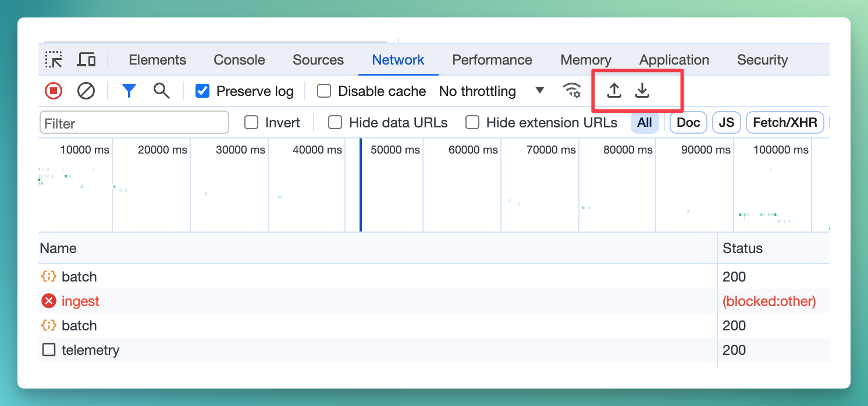
Task: Uncheck the Preserve log checkbox
Action: (202, 91)
